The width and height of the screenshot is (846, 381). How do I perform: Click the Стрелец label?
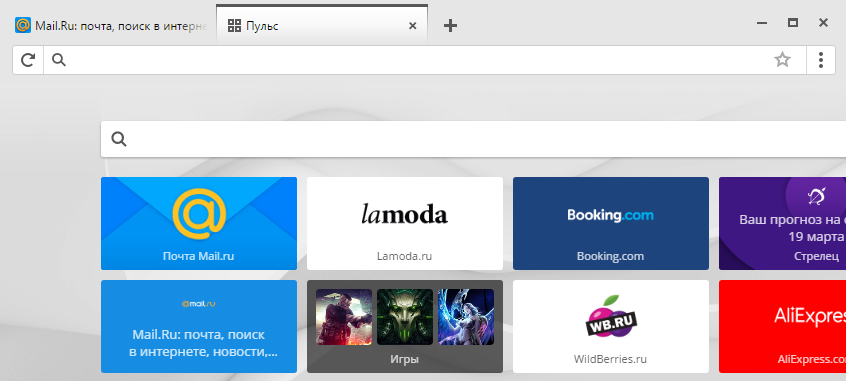(x=816, y=256)
